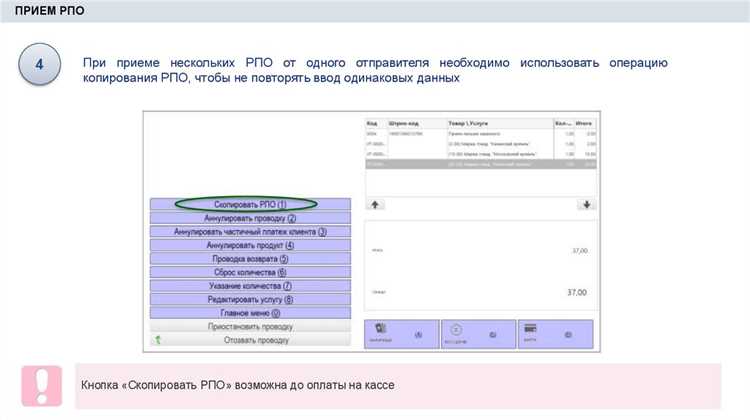Click the Товар \ Услуги column header
Image resolution: width=750 pixels, height=420 pixels.
pos(500,123)
